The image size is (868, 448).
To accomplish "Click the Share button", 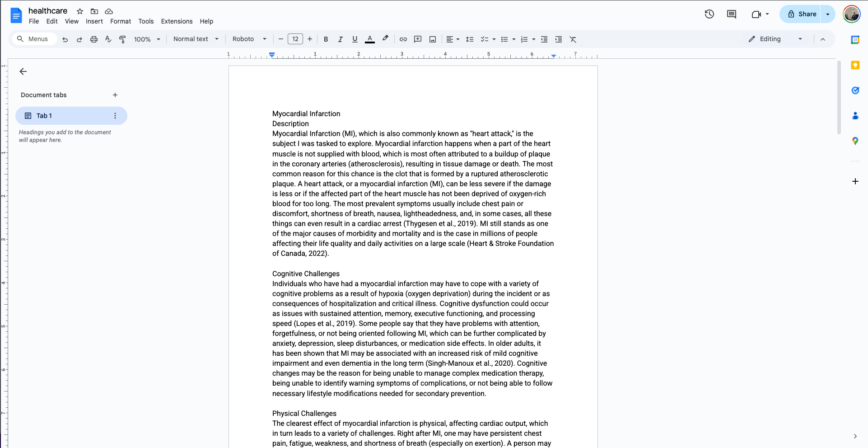I will coord(802,14).
